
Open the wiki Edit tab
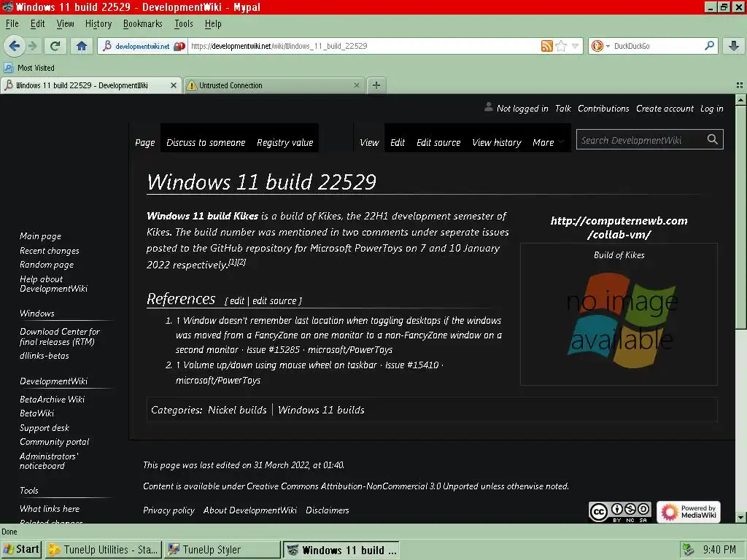click(398, 142)
